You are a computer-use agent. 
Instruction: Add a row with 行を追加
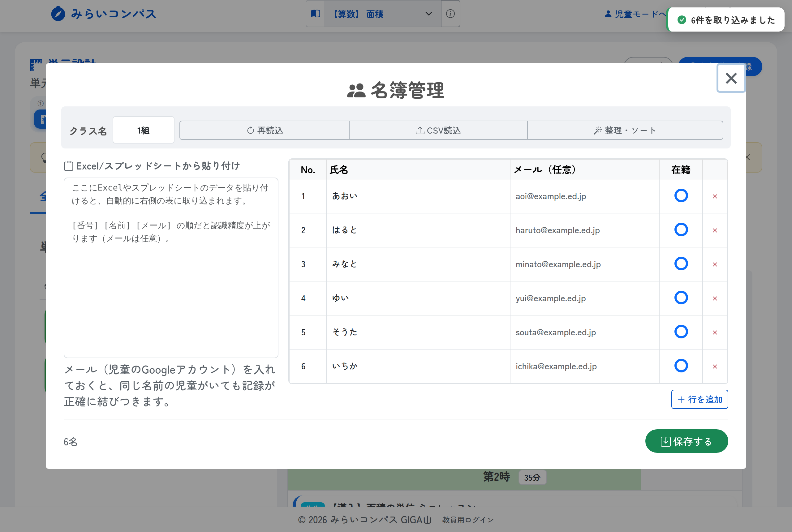click(x=699, y=399)
